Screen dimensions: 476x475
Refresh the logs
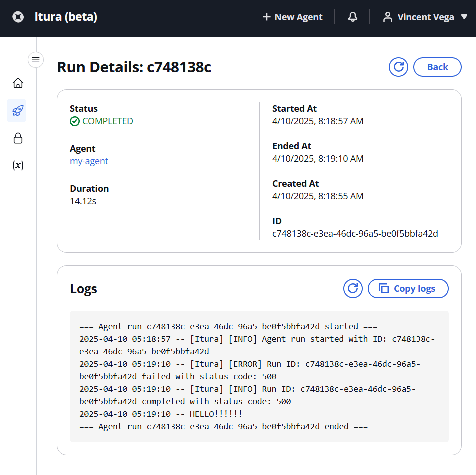[x=353, y=288]
